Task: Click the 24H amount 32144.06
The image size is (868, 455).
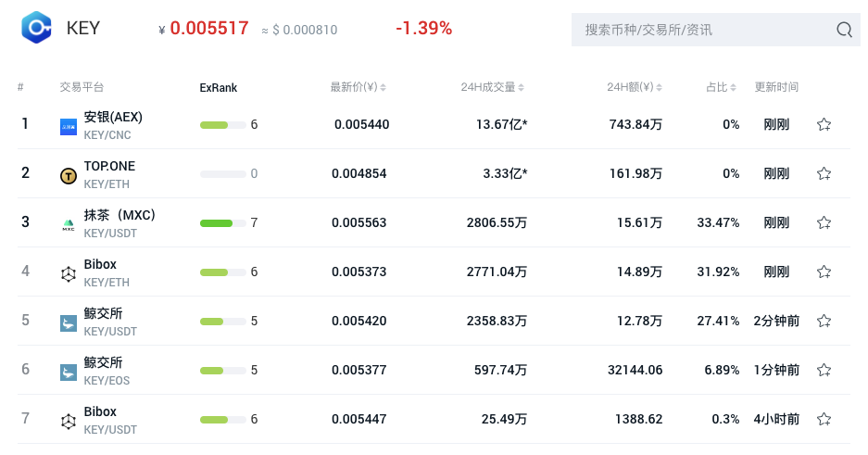Action: pos(635,370)
